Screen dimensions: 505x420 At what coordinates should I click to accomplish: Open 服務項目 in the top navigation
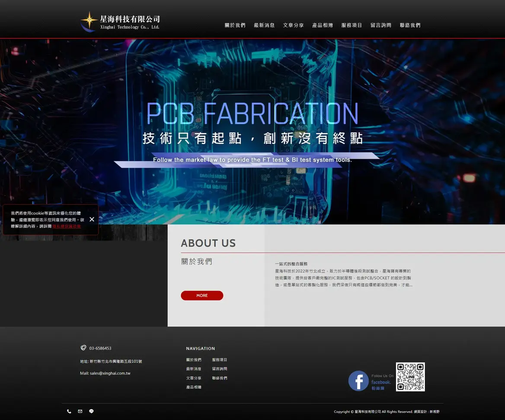[352, 25]
